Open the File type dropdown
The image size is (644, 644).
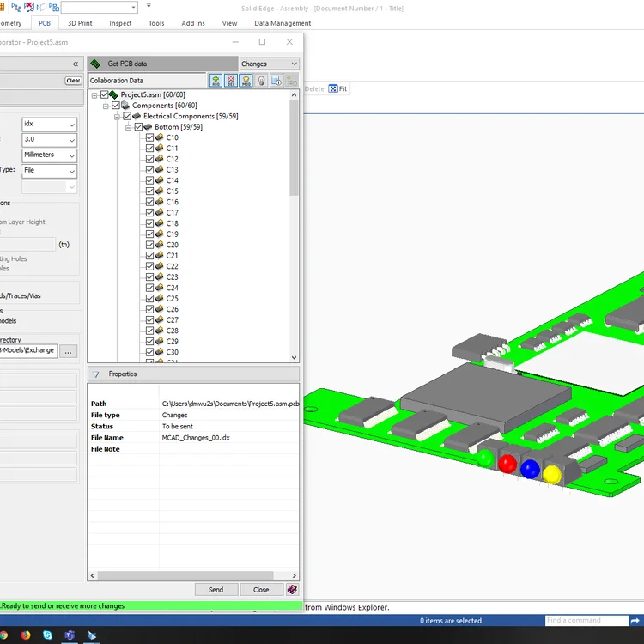(x=49, y=171)
